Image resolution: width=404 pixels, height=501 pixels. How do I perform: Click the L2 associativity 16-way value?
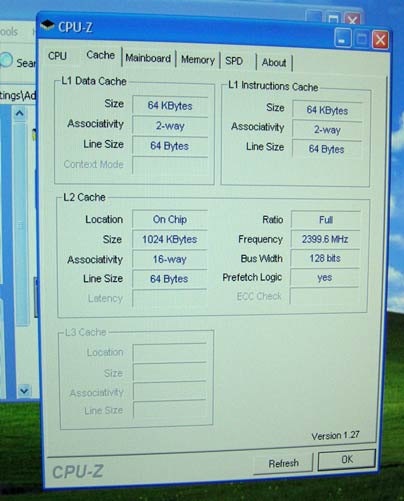(170, 259)
